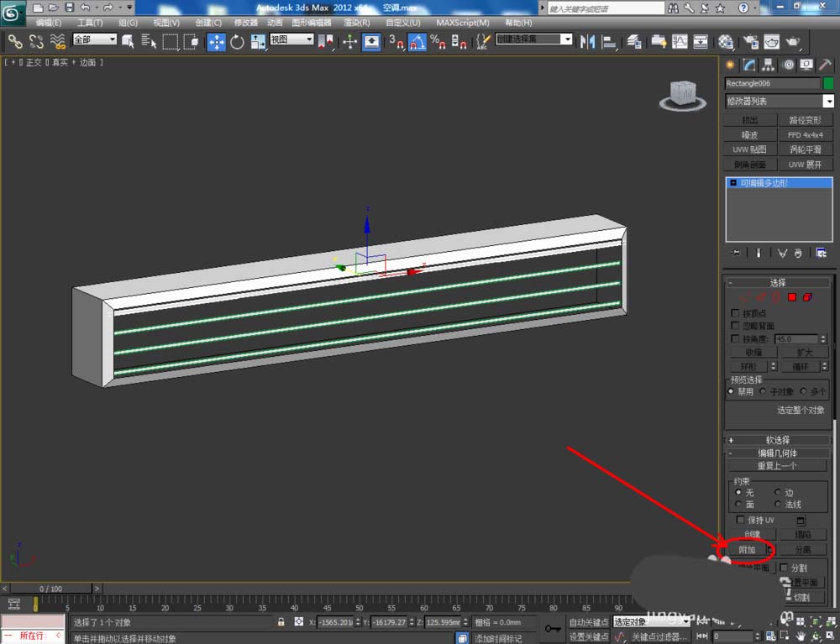
Task: Click the Unlink Selection icon
Action: (36, 41)
